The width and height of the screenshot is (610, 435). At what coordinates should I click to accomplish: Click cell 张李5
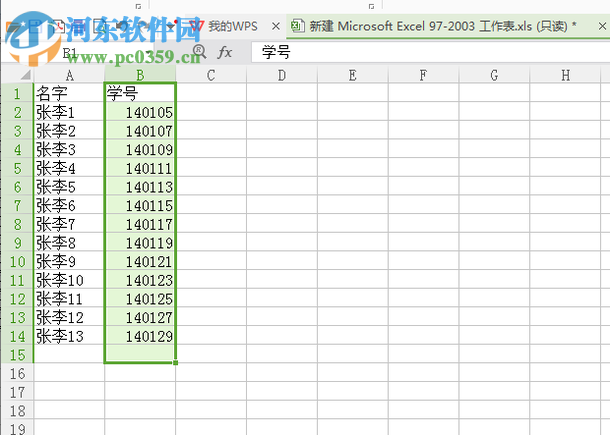tap(69, 187)
